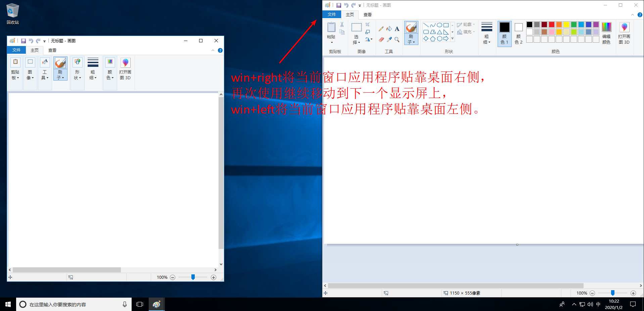Click Save icon in left Paint title bar

point(24,41)
